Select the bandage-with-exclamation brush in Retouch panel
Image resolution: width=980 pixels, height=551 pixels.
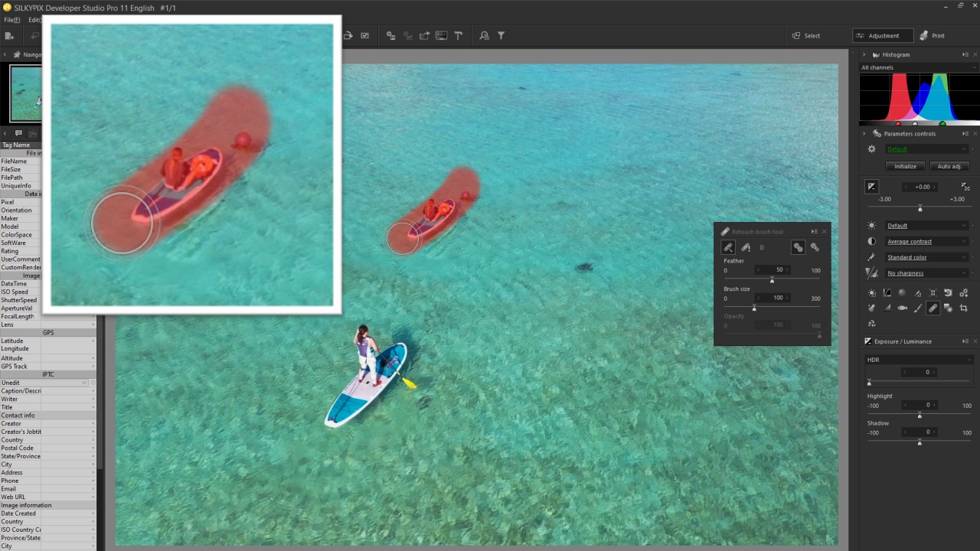(746, 247)
